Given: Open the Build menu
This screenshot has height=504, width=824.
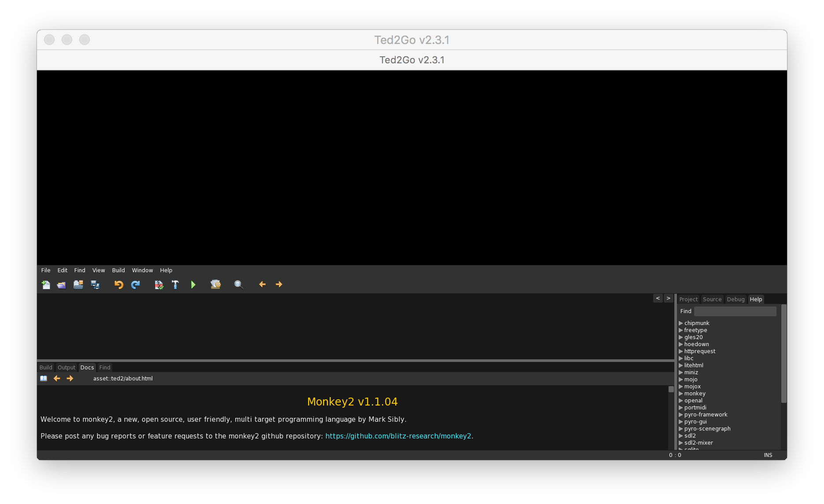Looking at the screenshot, I should (118, 270).
